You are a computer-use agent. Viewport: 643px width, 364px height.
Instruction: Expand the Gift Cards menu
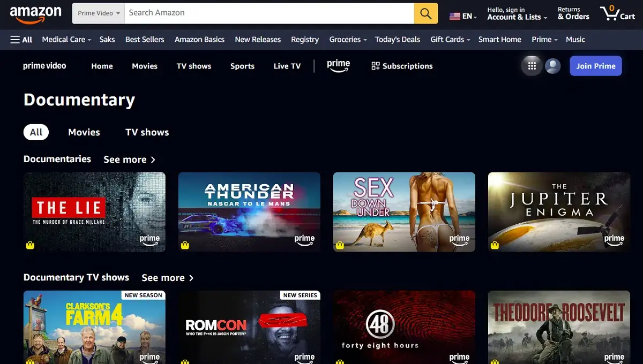click(450, 40)
